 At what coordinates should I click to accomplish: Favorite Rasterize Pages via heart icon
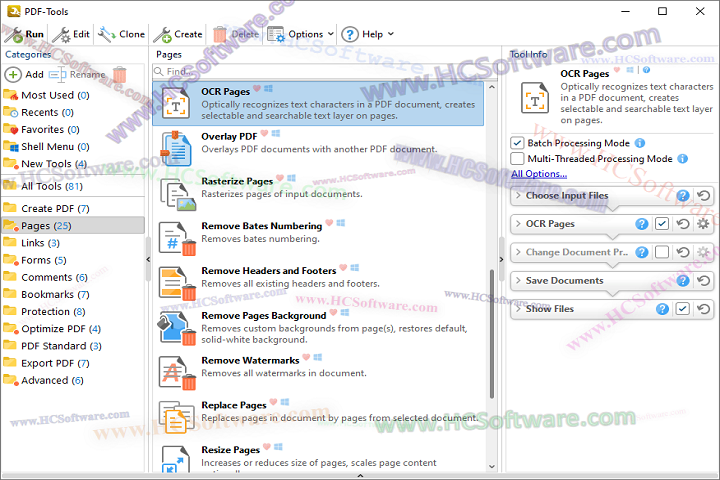(280, 178)
